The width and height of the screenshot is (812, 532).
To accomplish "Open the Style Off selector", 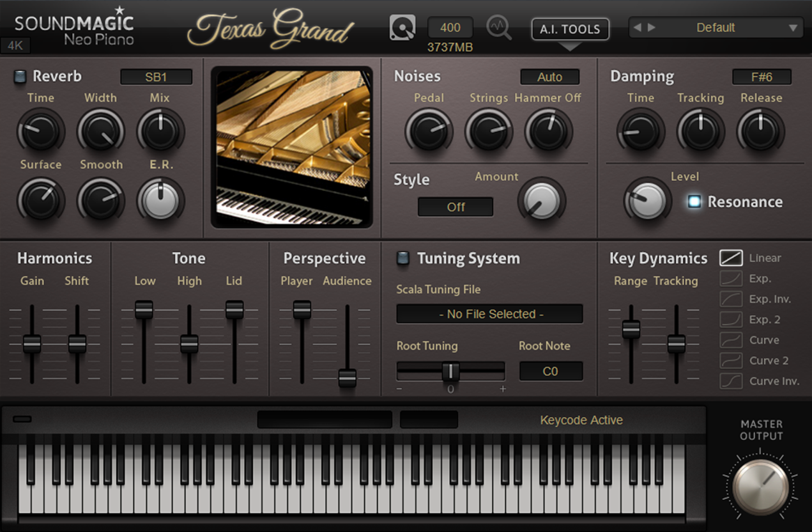I will [456, 207].
